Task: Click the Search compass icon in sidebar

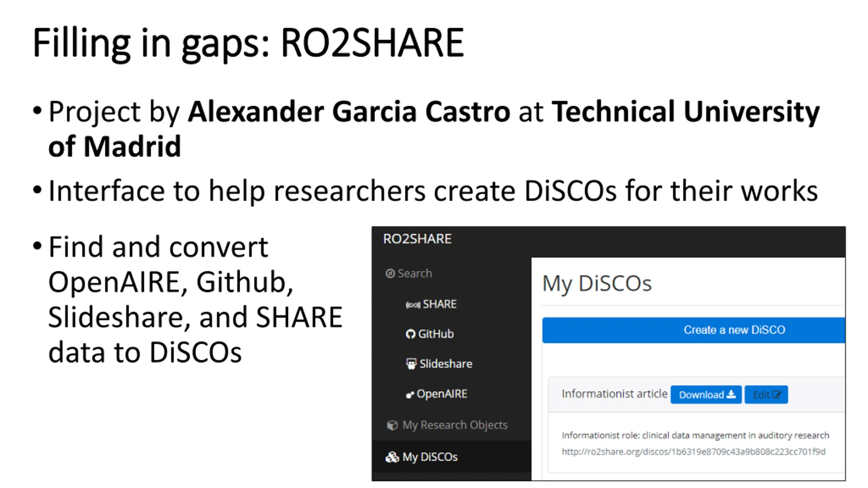Action: (x=390, y=273)
